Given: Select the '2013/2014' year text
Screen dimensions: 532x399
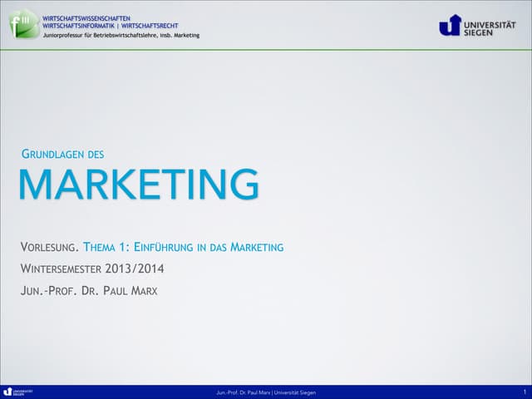Looking at the screenshot, I should point(135,268).
